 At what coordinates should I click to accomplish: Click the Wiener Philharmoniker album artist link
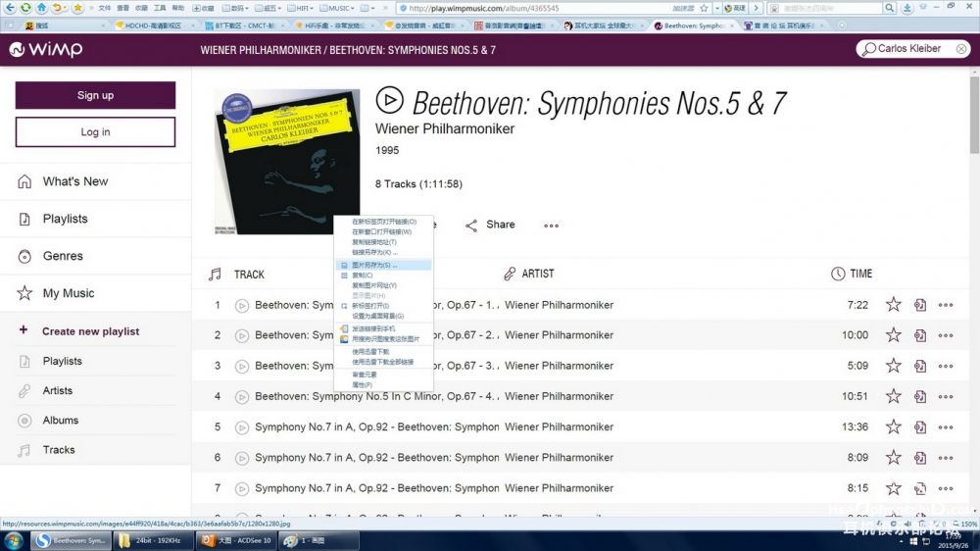pos(444,128)
